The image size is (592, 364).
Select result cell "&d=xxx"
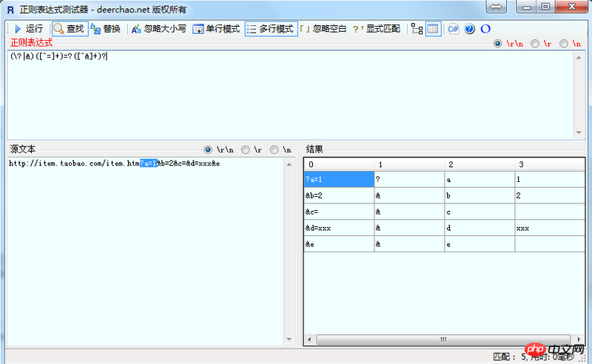(339, 228)
